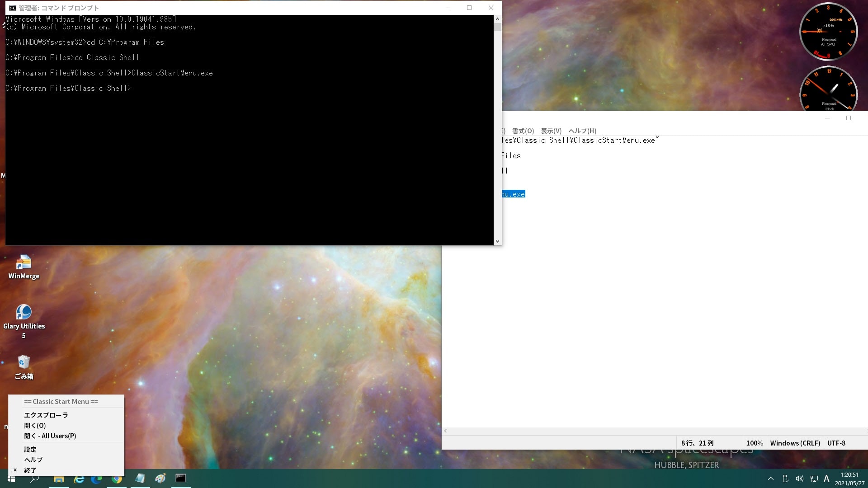The image size is (868, 488).
Task: Choose エクスプローラ in the Classic Start Menu popup
Action: click(46, 415)
